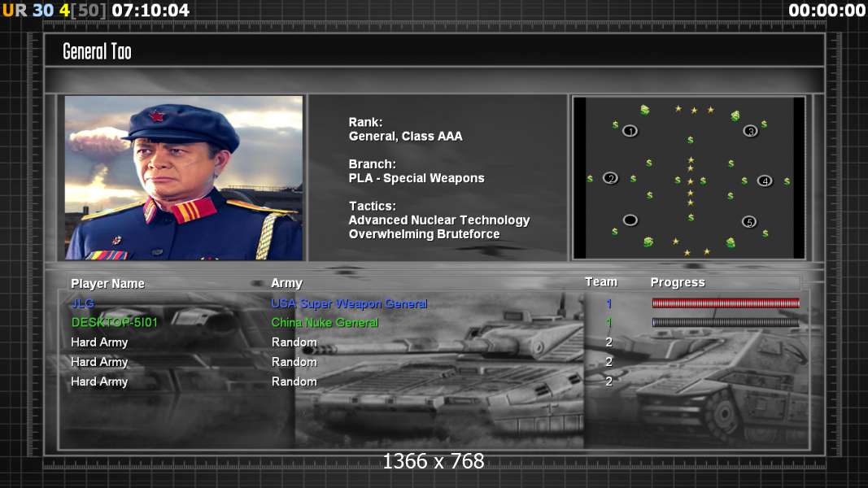This screenshot has height=488, width=868.
Task: Click the 'Team' column header
Action: (601, 282)
